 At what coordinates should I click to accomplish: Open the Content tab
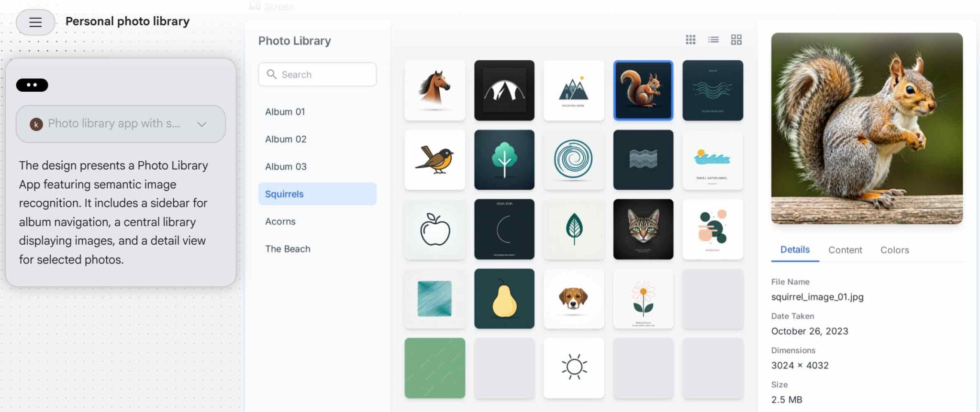pos(845,250)
